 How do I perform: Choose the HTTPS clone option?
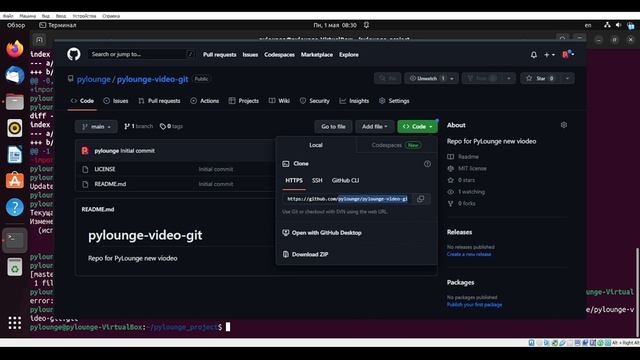(294, 180)
